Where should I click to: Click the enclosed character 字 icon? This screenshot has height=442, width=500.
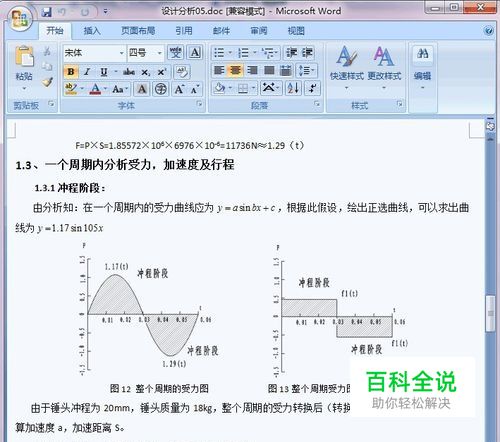[x=161, y=89]
